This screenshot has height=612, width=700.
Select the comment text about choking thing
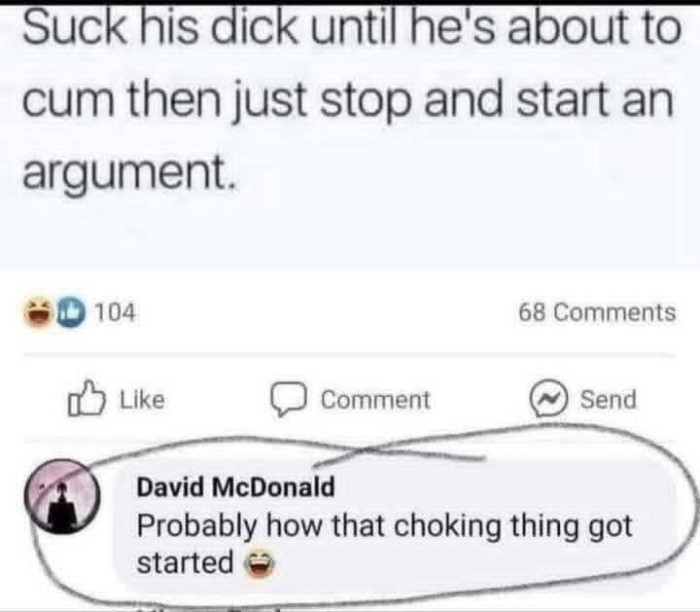coord(384,544)
